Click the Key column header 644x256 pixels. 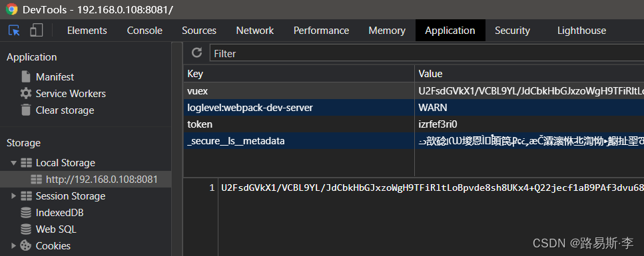299,74
